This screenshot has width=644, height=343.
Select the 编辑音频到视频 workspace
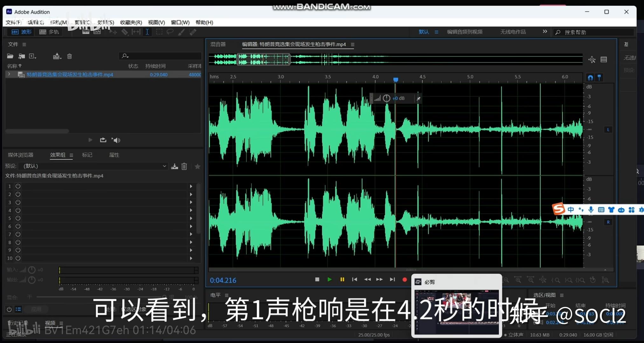tap(465, 32)
